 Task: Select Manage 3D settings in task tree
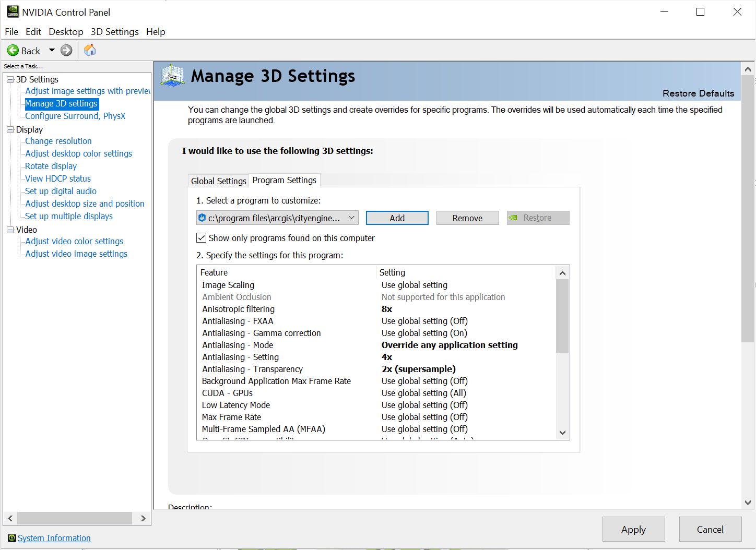(61, 103)
